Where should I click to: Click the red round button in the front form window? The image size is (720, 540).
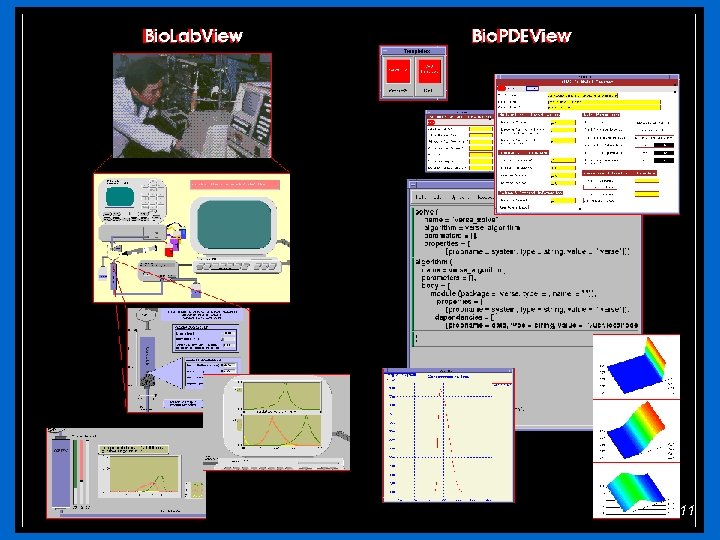501,88
